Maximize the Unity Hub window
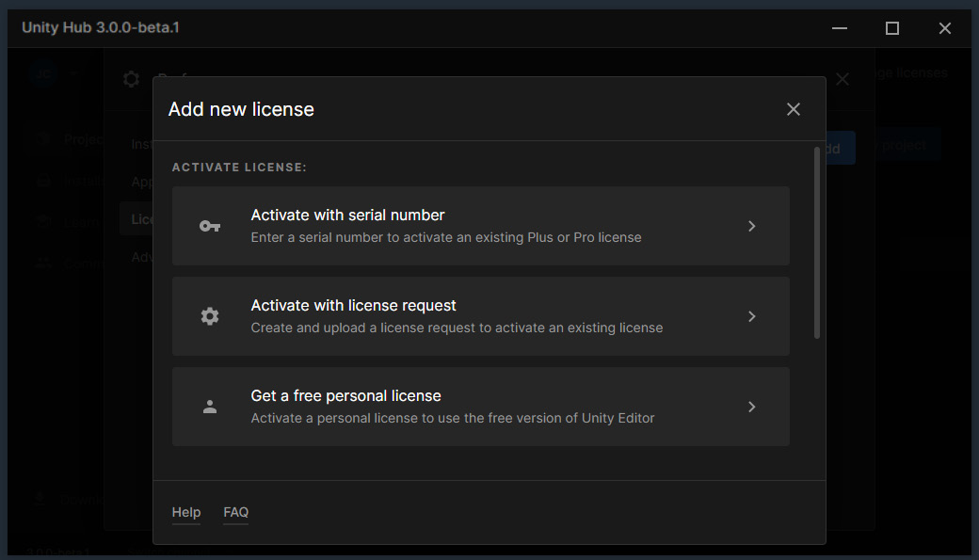This screenshot has height=560, width=979. (x=892, y=28)
